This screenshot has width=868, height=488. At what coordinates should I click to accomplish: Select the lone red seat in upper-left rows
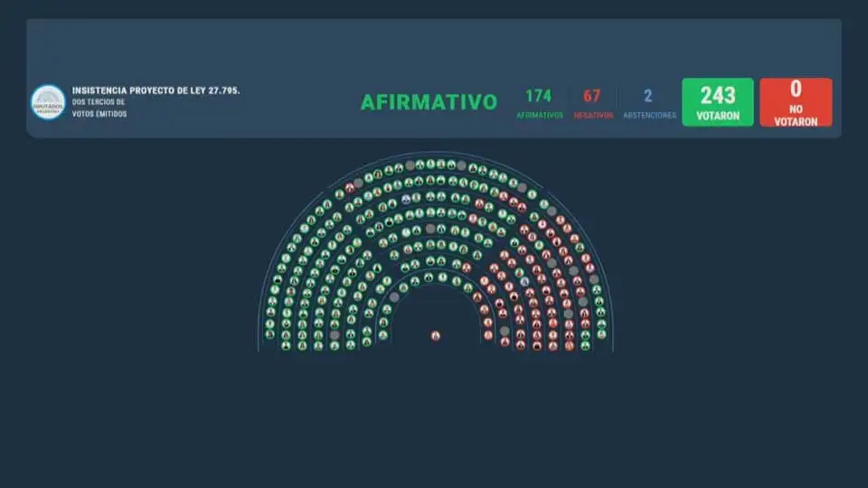(x=350, y=187)
